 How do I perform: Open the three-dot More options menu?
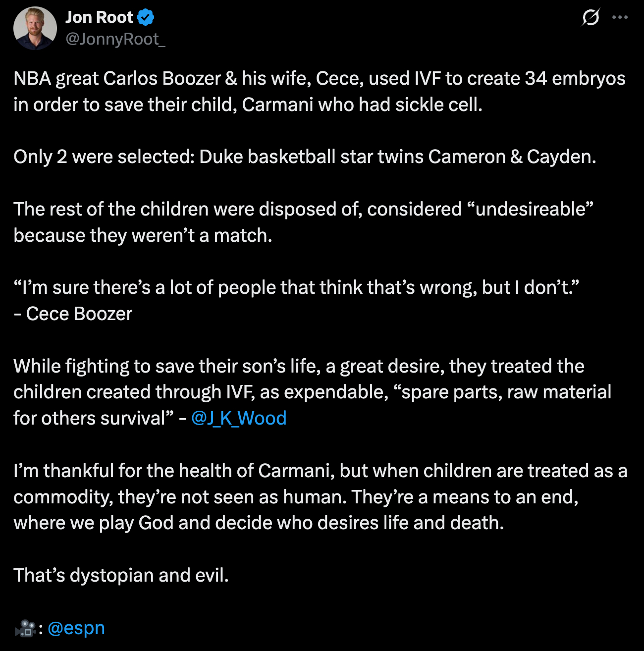[620, 17]
